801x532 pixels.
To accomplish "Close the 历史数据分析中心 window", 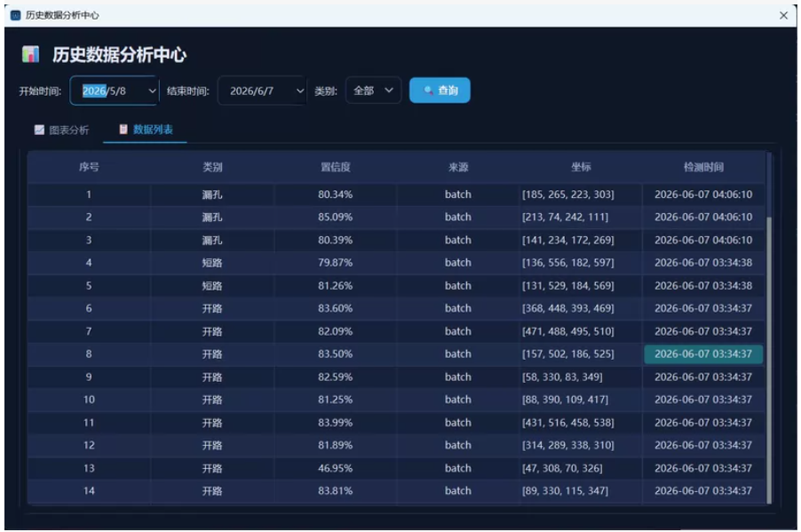I will (783, 15).
